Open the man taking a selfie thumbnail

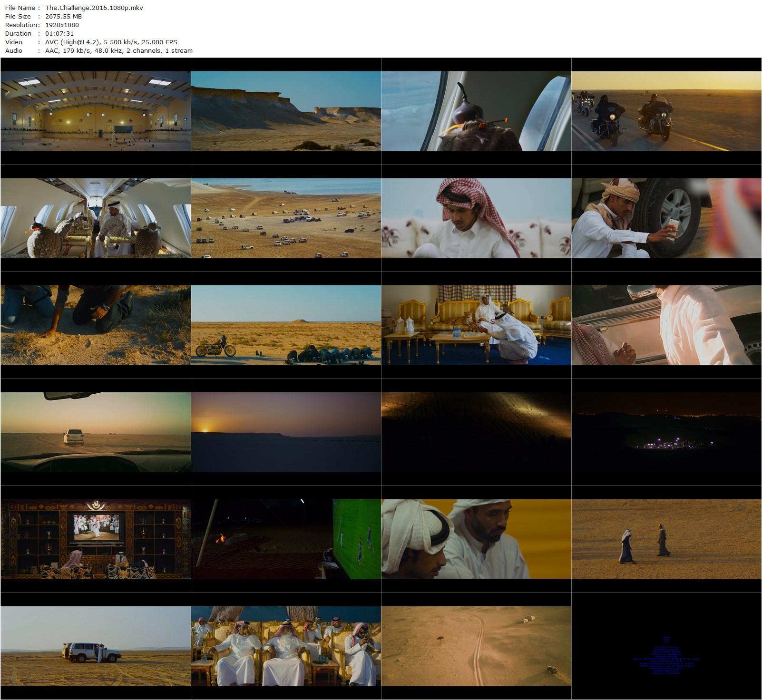[666, 218]
